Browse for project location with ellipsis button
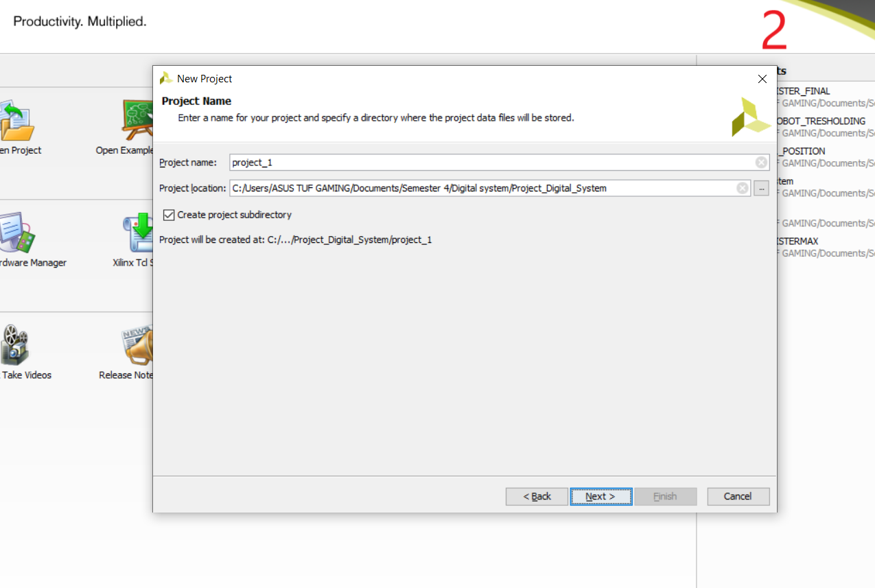Screen dimensions: 875x588 point(761,188)
